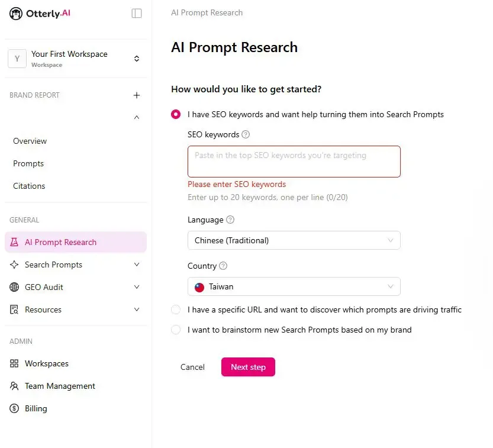The height and width of the screenshot is (448, 493).
Task: Expand the Search Prompts submenu
Action: pyautogui.click(x=137, y=265)
